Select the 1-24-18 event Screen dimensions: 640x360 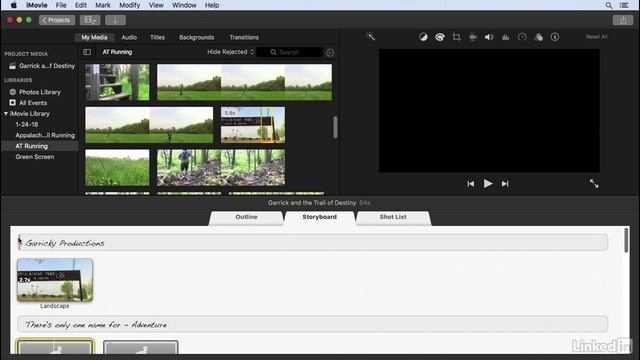click(27, 124)
